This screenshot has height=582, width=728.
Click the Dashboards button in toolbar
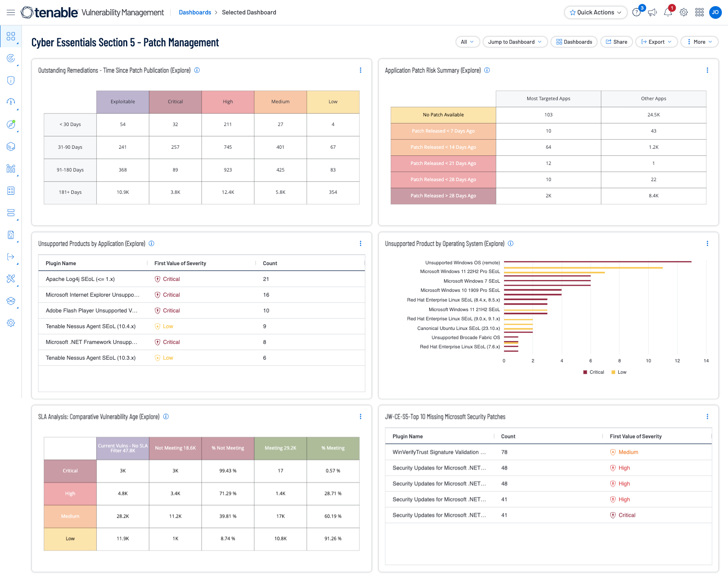click(574, 42)
